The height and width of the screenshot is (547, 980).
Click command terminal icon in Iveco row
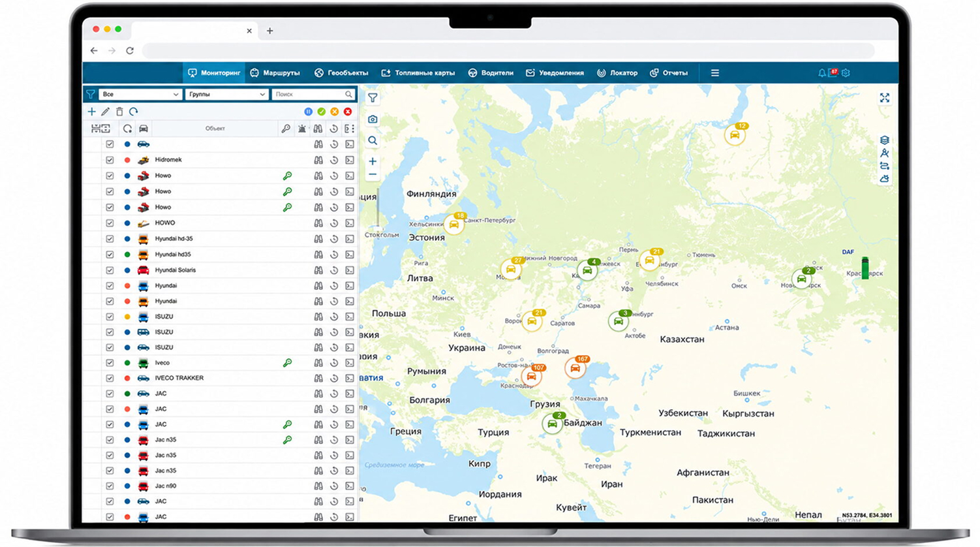click(x=350, y=363)
